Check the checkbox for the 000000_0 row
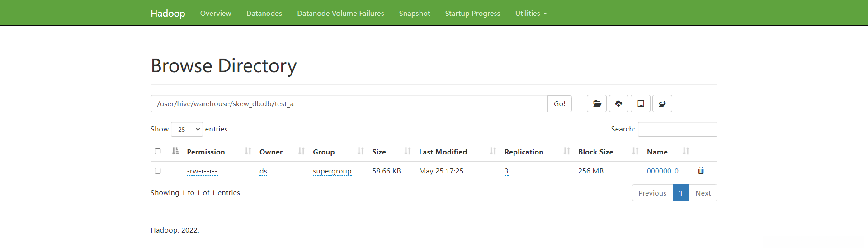The height and width of the screenshot is (252, 868). pos(158,171)
